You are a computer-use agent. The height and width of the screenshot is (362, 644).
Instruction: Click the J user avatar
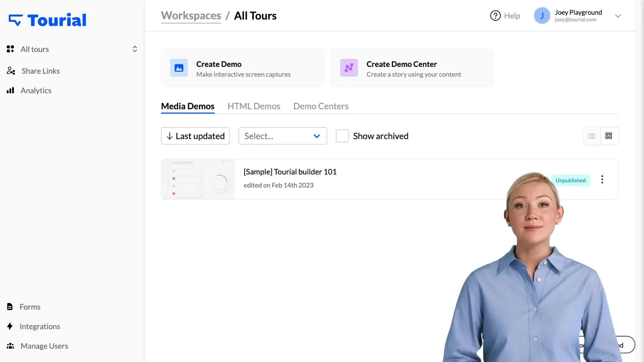[x=542, y=16]
